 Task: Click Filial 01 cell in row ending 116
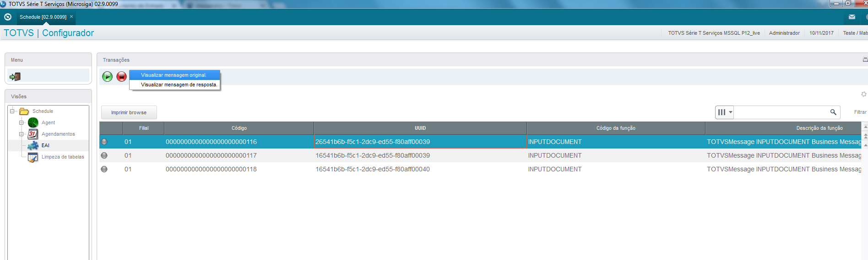pos(144,142)
